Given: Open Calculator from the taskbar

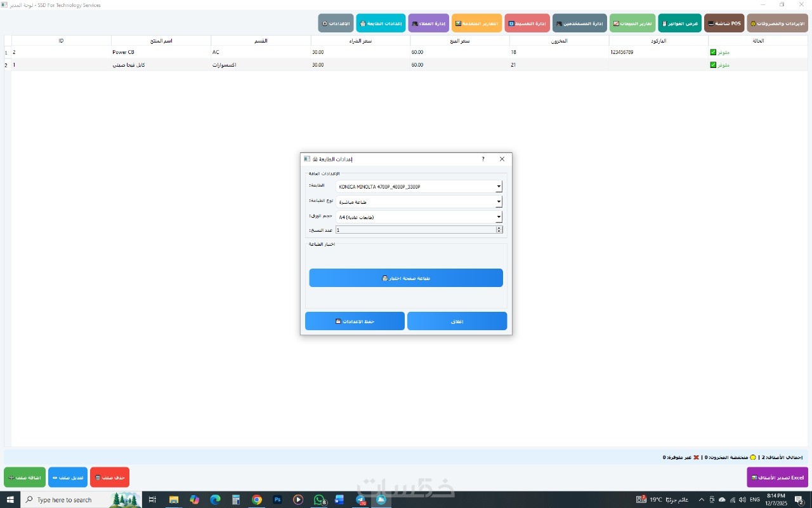Looking at the screenshot, I should (236, 500).
